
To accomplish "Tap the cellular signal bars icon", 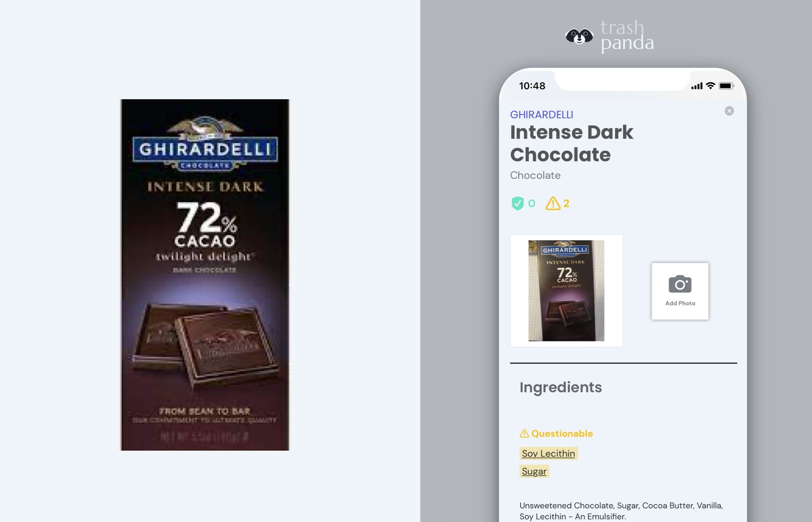I will pyautogui.click(x=697, y=86).
